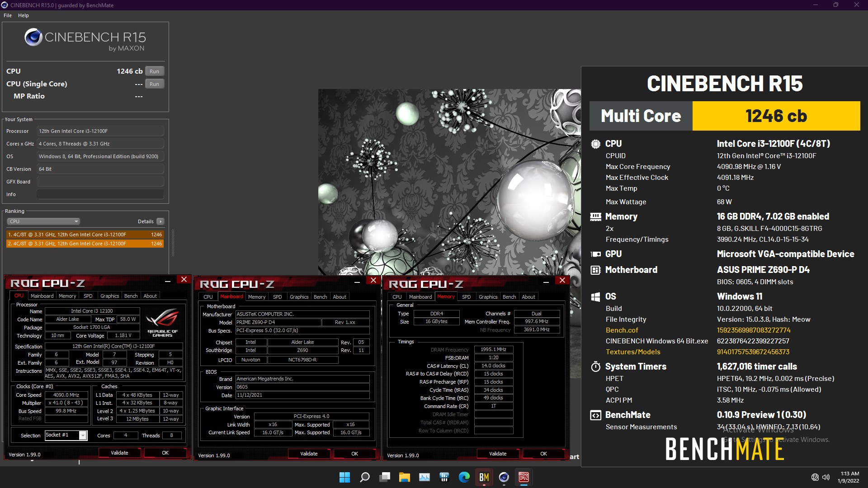This screenshot has width=868, height=488.
Task: Select first ranking entry scoring 1246
Action: click(85, 235)
